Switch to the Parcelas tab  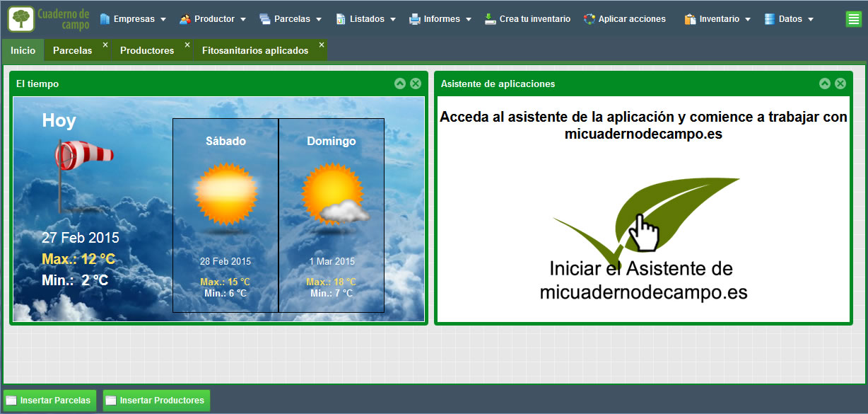73,50
